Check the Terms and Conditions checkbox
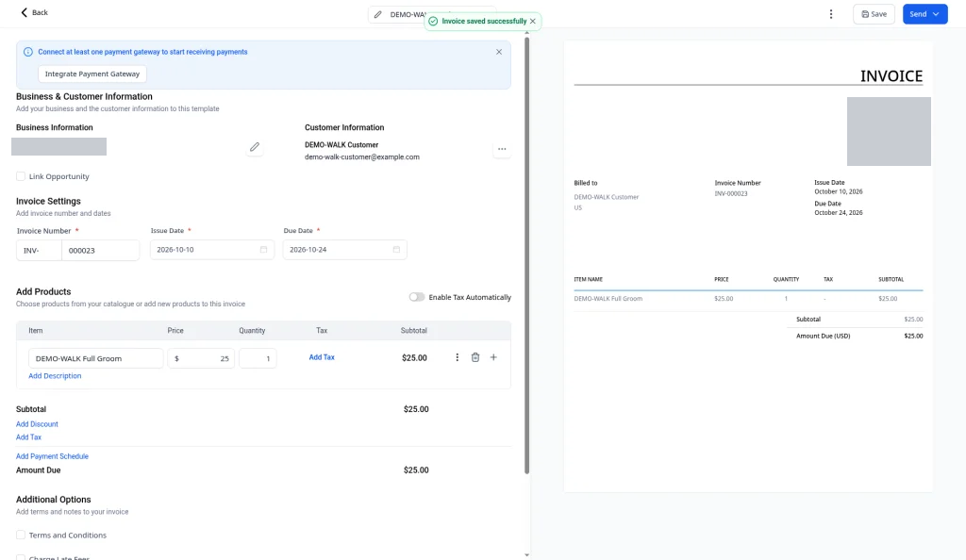The width and height of the screenshot is (966, 560). point(21,535)
